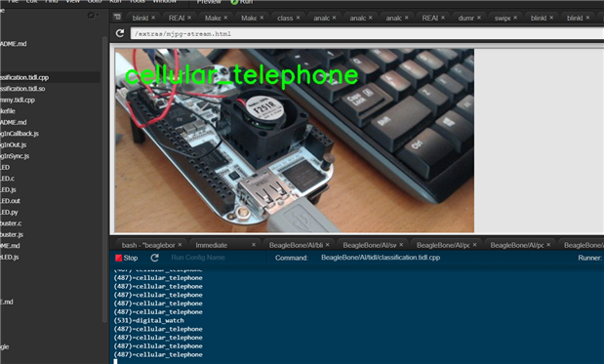Select dummy.tidl.cpp in file tree
604x364 pixels.
(18, 100)
